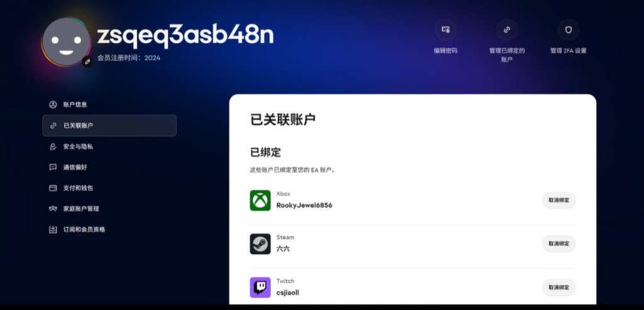644x310 pixels.
Task: Go to 通信偏好 section
Action: [75, 167]
